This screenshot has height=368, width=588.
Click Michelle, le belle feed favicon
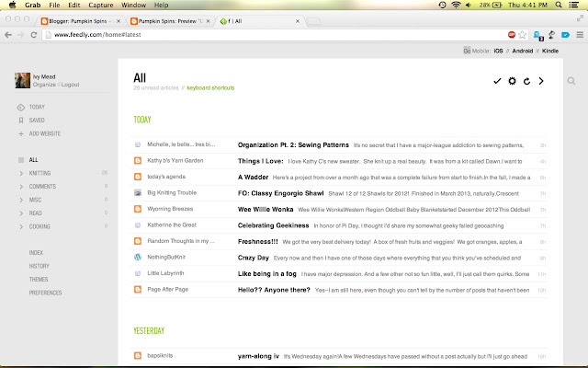click(138, 144)
